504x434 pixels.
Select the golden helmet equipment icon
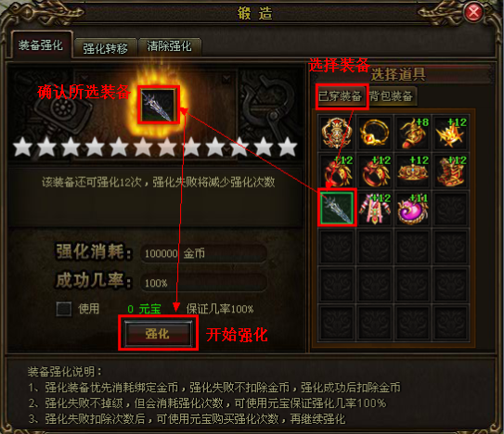click(x=337, y=133)
